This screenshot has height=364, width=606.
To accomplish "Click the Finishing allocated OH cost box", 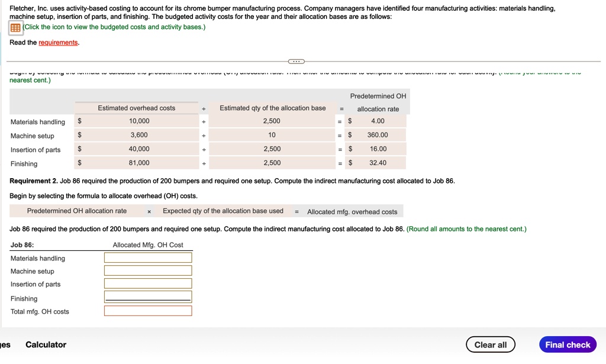I will (148, 297).
